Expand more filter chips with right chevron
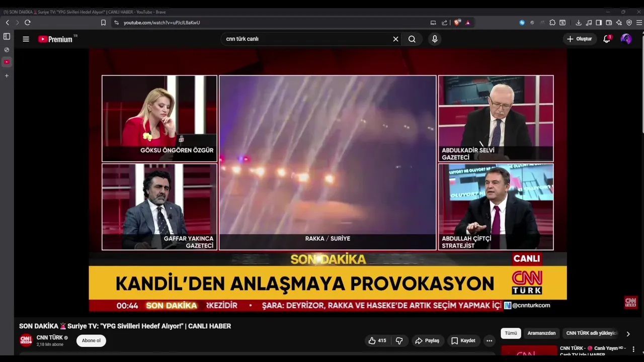This screenshot has width=644, height=362. (628, 333)
